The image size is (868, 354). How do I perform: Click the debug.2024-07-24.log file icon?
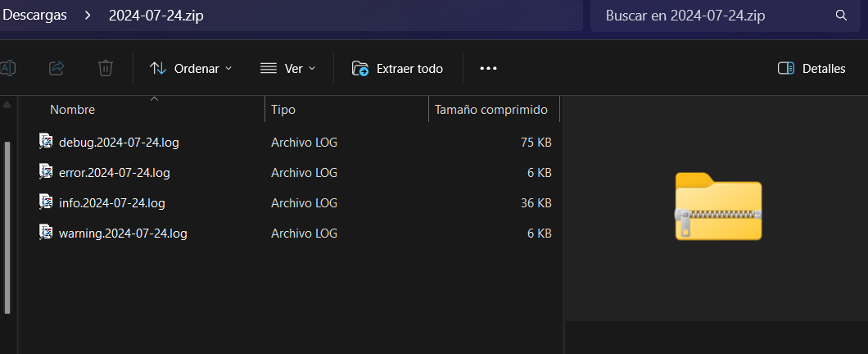pyautogui.click(x=46, y=141)
